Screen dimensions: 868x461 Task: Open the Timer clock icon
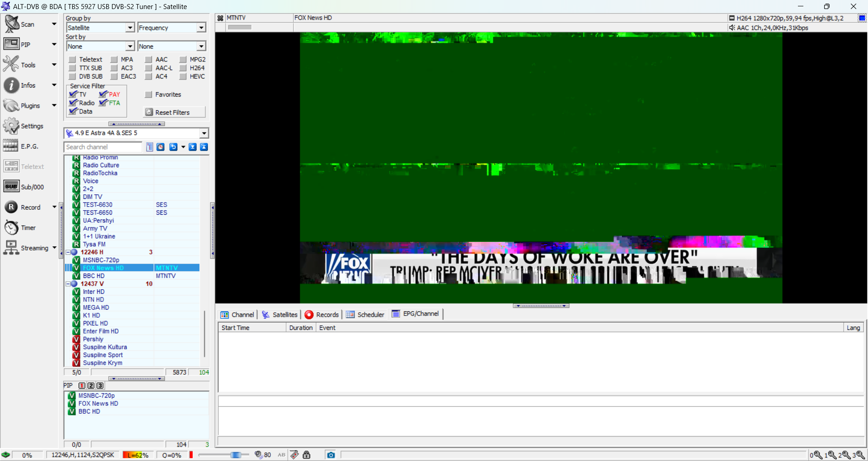(11, 227)
